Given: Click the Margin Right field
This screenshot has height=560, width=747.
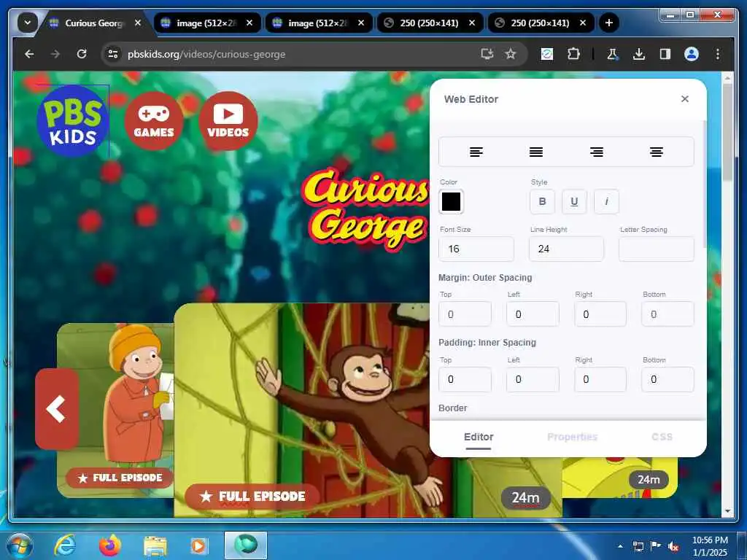Looking at the screenshot, I should (x=600, y=314).
